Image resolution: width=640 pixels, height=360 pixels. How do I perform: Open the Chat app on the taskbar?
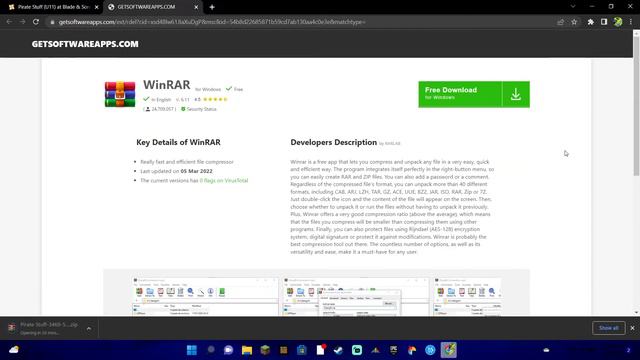point(229,350)
